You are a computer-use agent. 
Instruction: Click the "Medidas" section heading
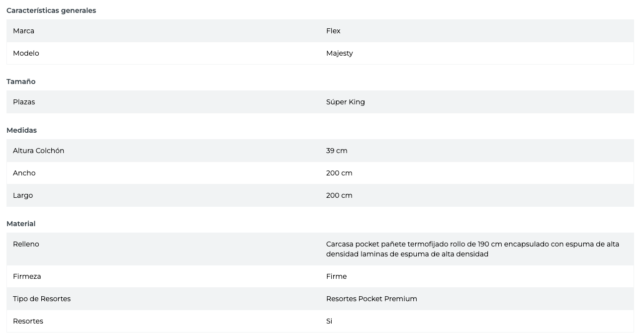pyautogui.click(x=21, y=130)
